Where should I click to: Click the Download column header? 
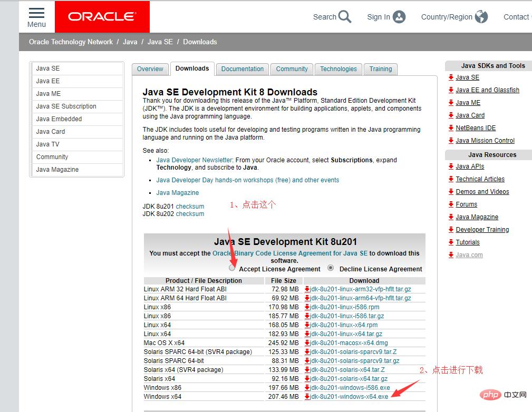click(364, 280)
